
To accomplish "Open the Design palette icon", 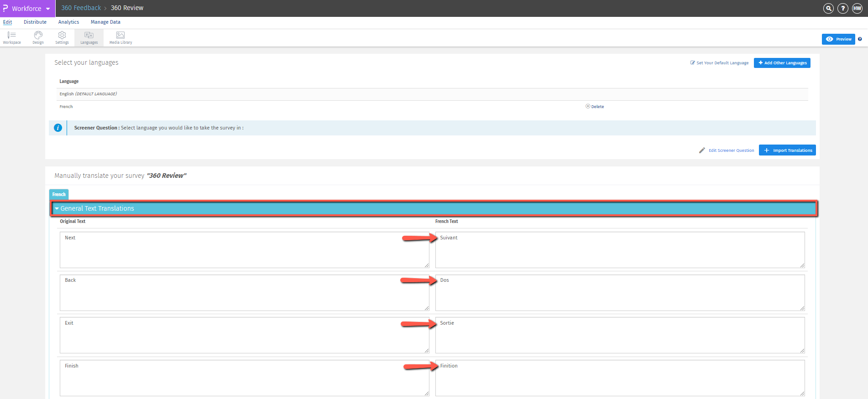I will [38, 38].
